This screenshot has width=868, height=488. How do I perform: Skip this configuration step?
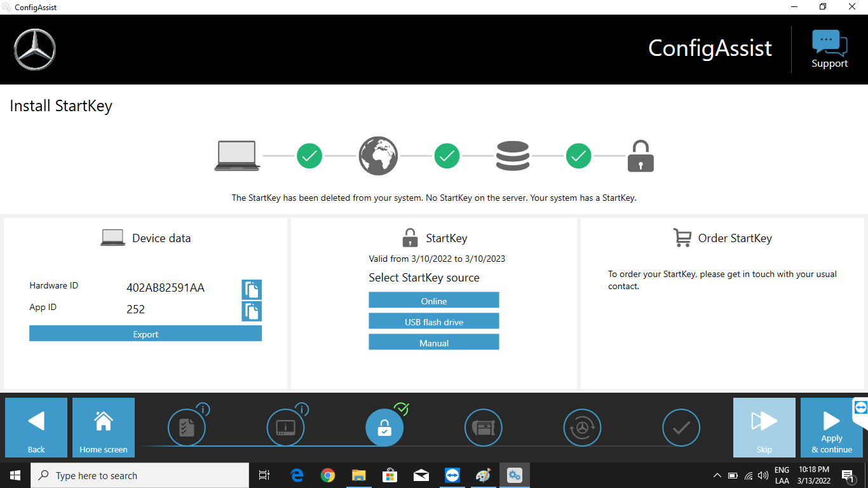pyautogui.click(x=764, y=427)
